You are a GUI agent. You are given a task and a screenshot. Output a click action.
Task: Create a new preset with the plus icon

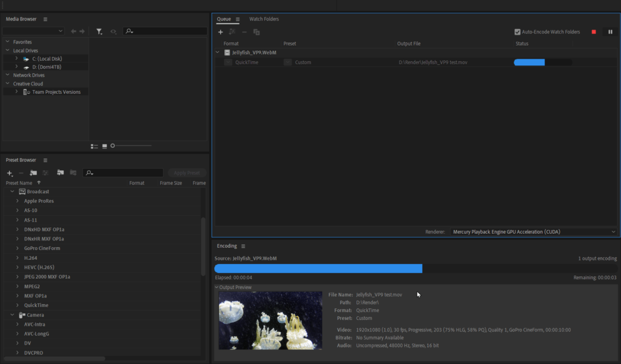[10, 173]
